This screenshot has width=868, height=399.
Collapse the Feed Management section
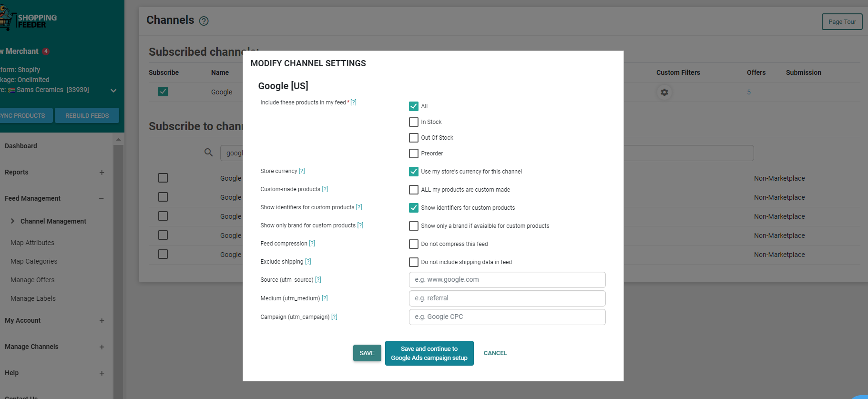102,199
